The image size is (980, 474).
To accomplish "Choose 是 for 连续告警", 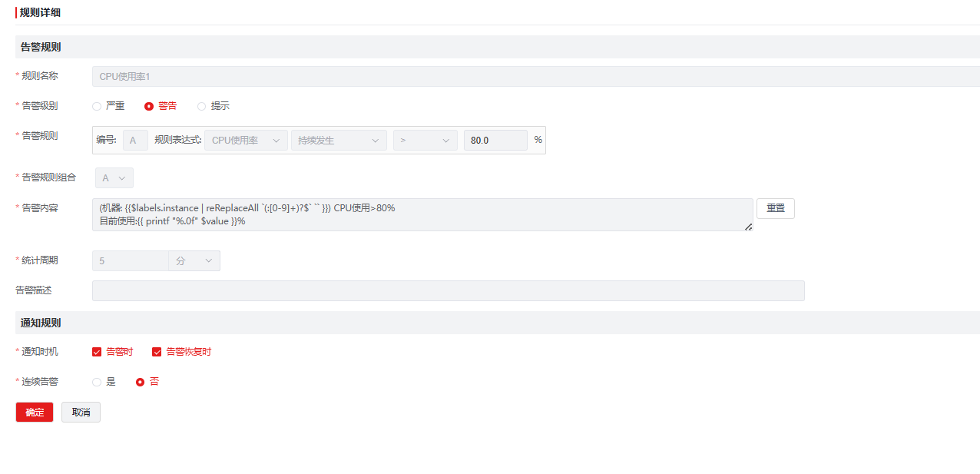I will tap(97, 382).
